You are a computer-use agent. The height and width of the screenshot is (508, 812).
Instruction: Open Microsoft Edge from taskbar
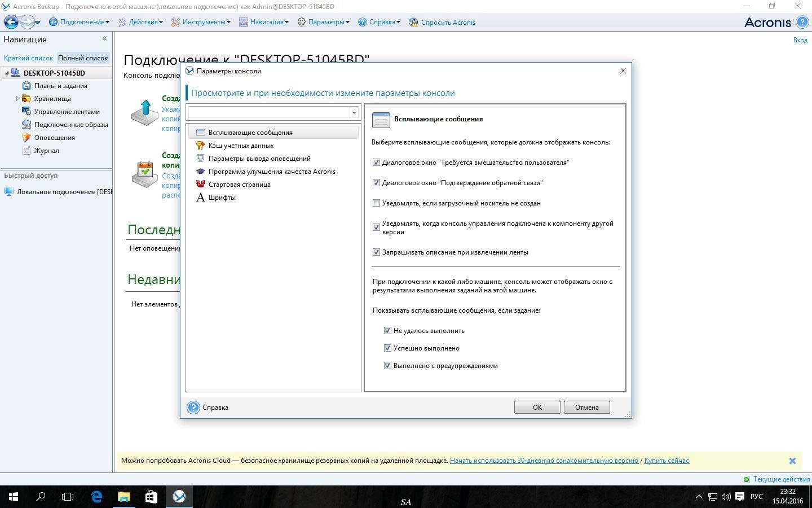[x=96, y=497]
